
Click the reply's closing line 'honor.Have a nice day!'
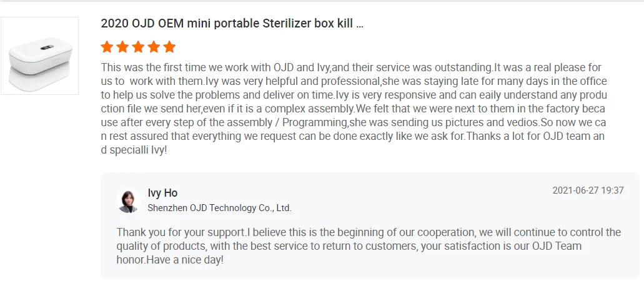(x=170, y=259)
